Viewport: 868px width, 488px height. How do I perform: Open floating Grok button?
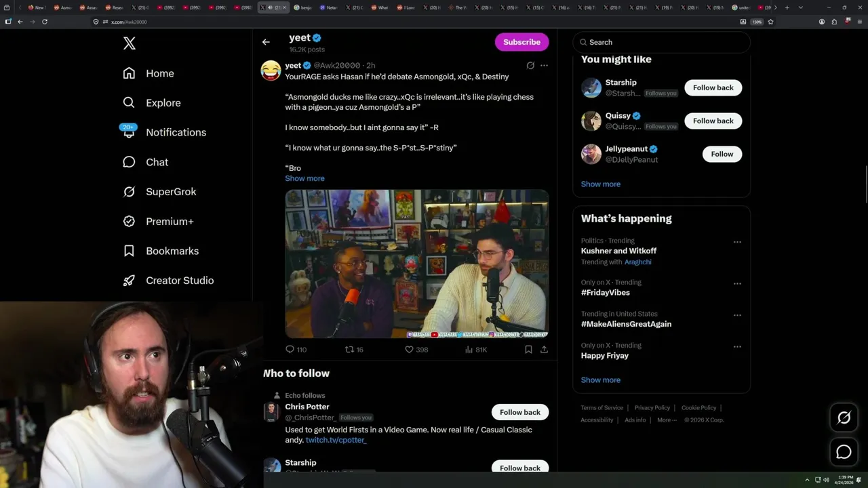coord(844,418)
